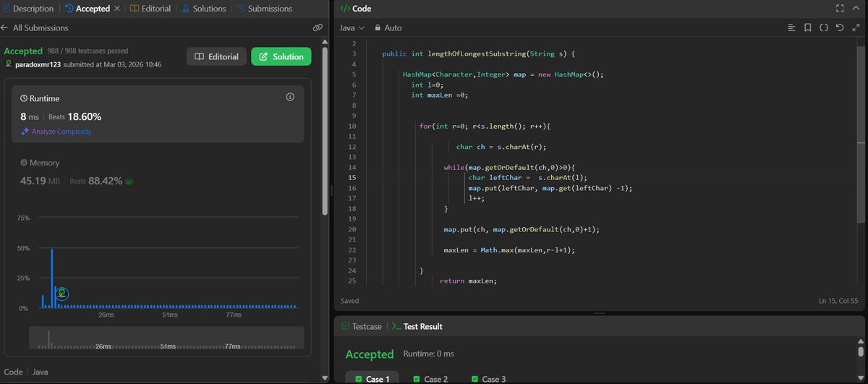
Task: Click the paradoxmr123 avatar icon
Action: [x=9, y=64]
